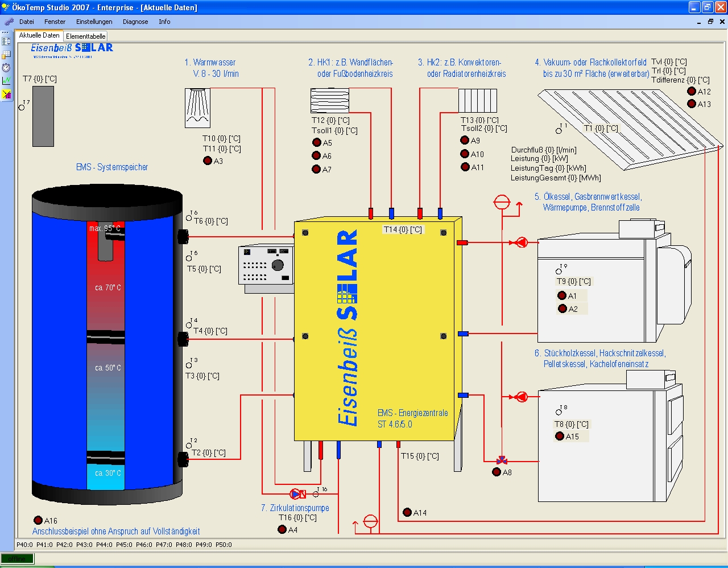
Task: Click the expansion vessel symbol near A14
Action: [370, 521]
